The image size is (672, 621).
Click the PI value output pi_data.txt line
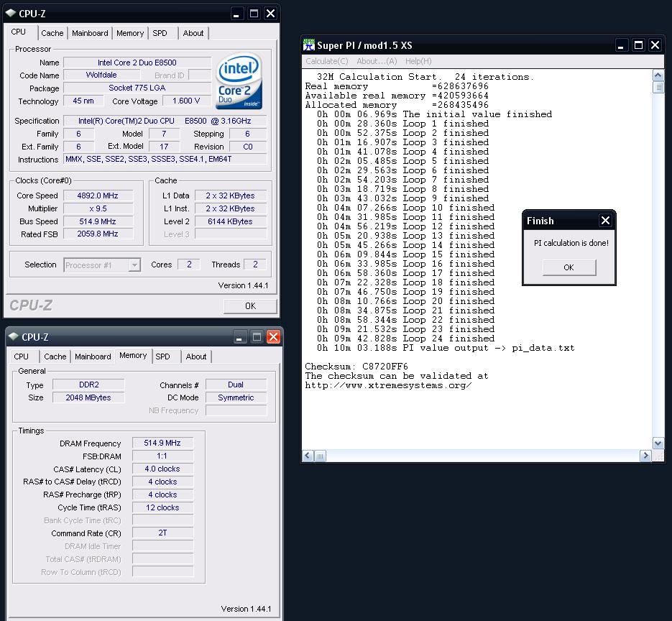point(446,348)
